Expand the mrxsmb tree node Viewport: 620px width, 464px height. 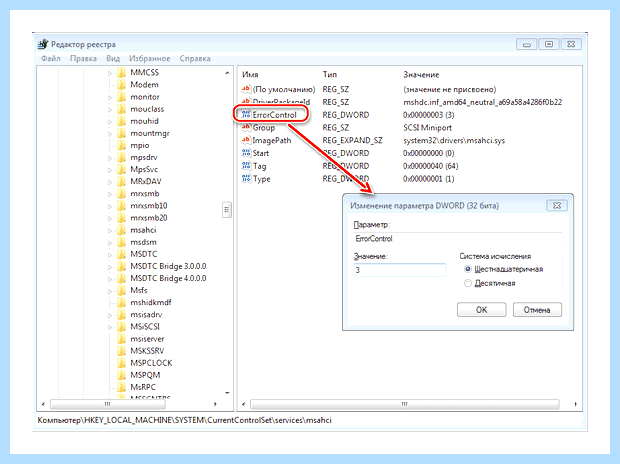click(110, 194)
